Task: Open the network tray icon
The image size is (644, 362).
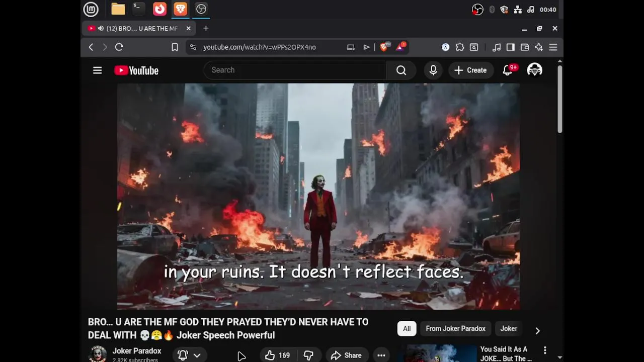Action: 518,10
